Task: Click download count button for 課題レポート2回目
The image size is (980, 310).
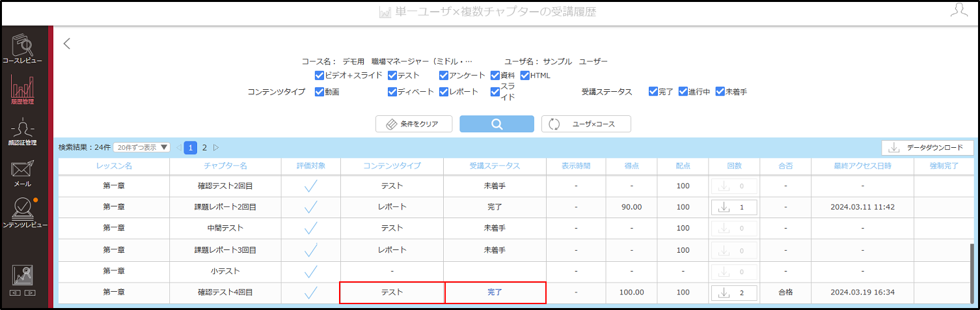Action: point(734,207)
